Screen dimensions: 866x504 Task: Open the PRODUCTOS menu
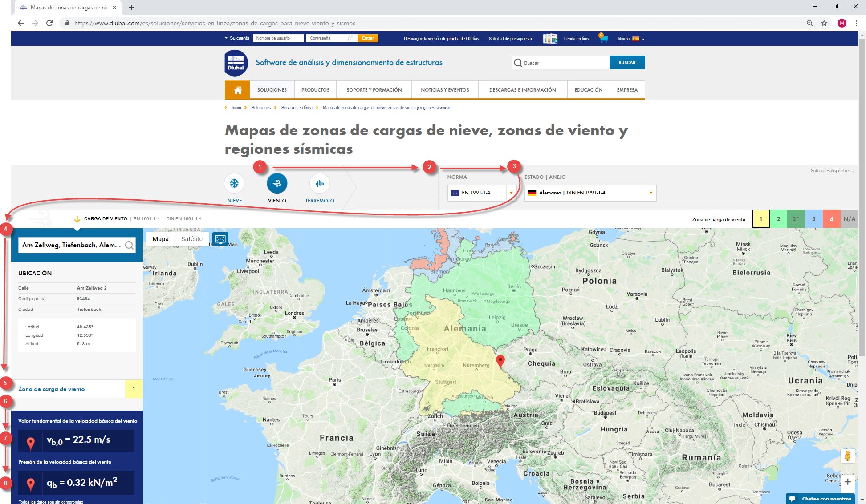pos(315,89)
